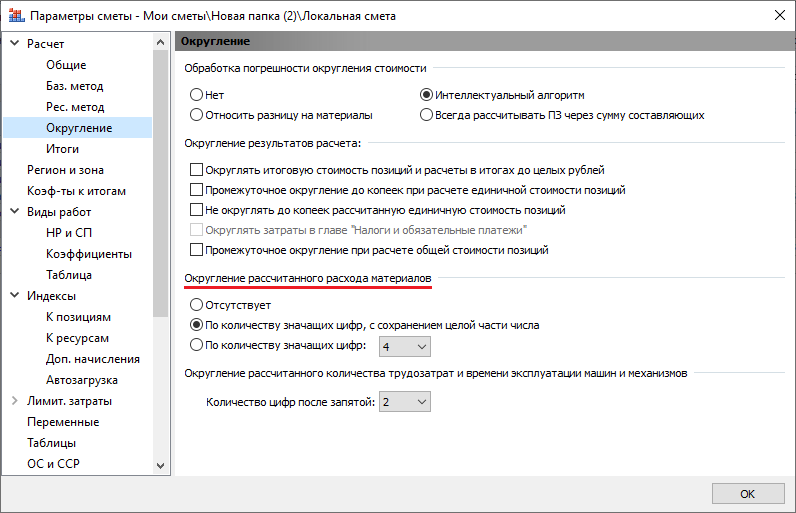Expand the Лимит. затраты tree node
The width and height of the screenshot is (796, 513).
[x=14, y=401]
